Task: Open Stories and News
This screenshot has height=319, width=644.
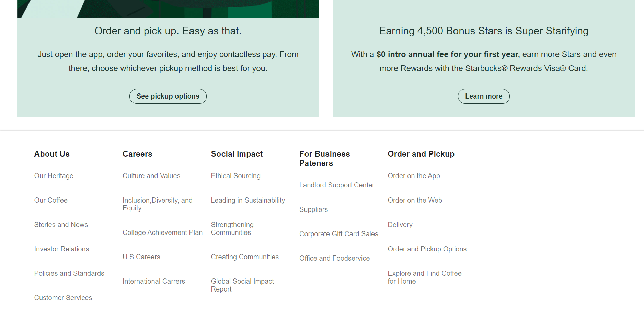Action: (x=61, y=225)
